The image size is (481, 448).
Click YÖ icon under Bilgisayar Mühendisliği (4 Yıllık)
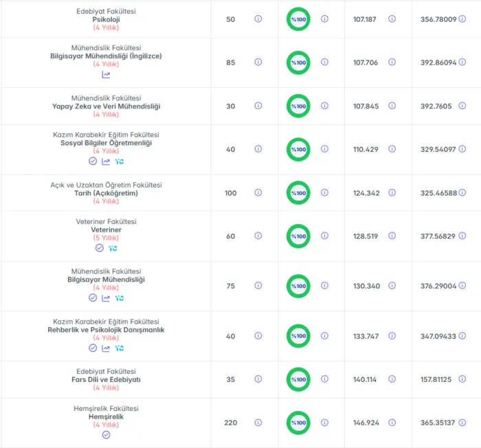(x=120, y=298)
